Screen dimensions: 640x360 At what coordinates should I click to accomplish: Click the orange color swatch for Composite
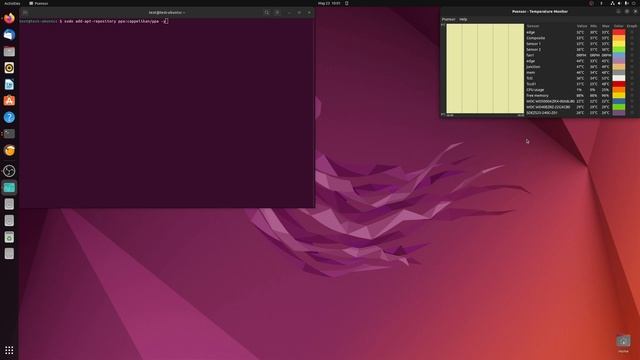point(619,38)
